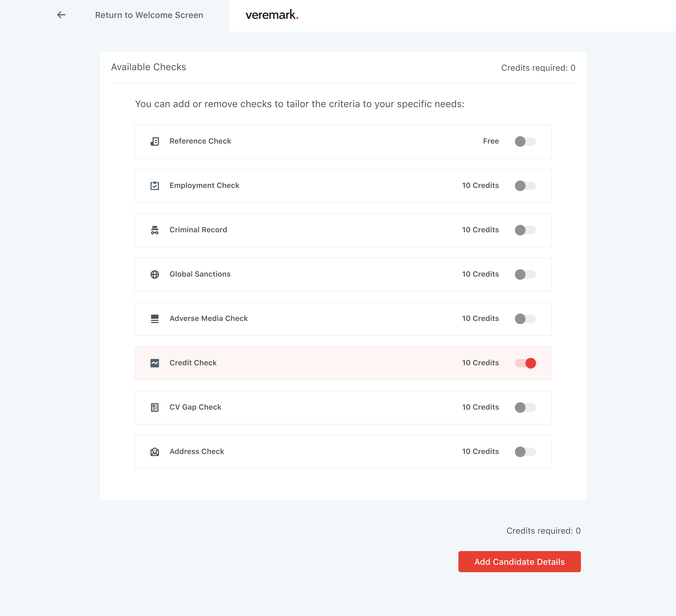Enable the Address Check toggle
The image size is (676, 616).
pyautogui.click(x=525, y=451)
